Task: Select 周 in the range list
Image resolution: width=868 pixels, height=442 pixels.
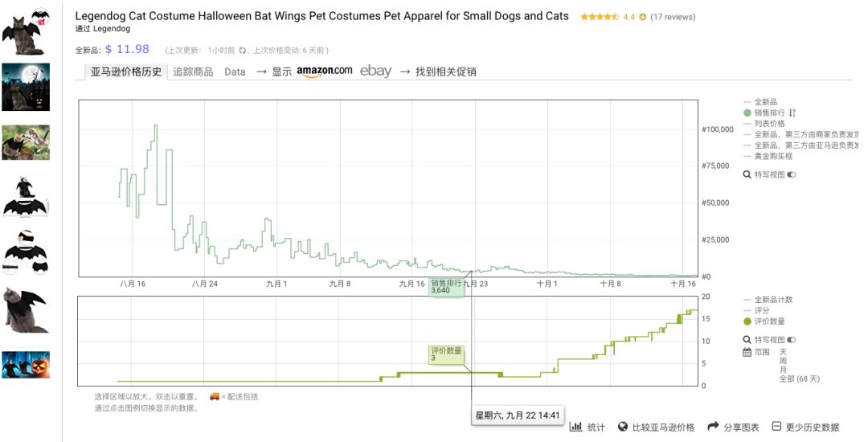Action: 784,361
